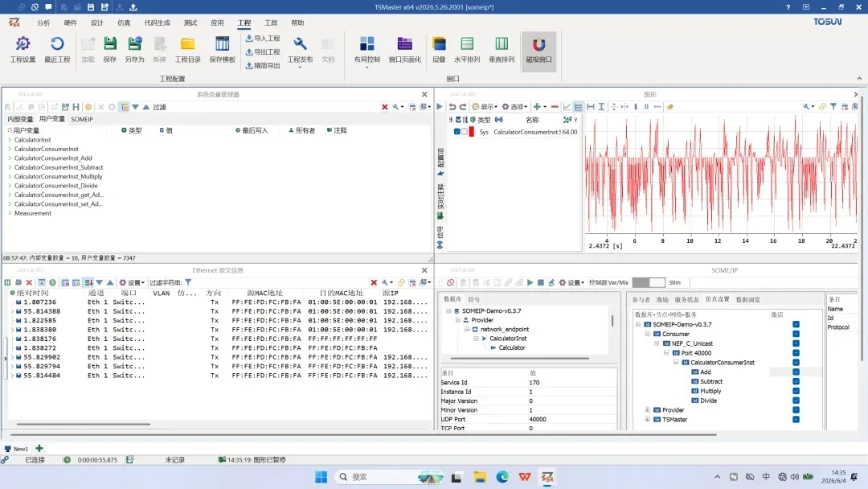The image size is (868, 489).
Task: Toggle activation checkbox for Add
Action: pos(796,372)
